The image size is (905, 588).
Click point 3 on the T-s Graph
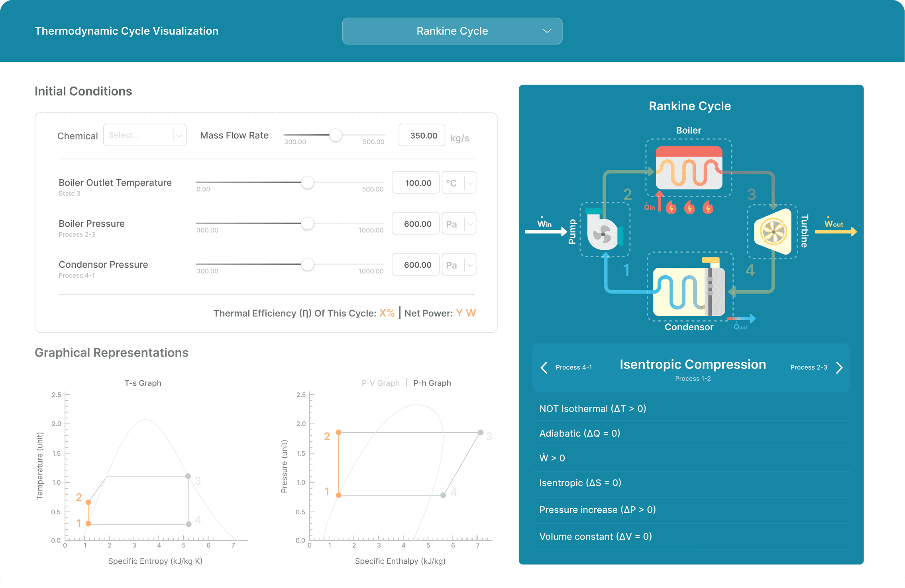[188, 476]
